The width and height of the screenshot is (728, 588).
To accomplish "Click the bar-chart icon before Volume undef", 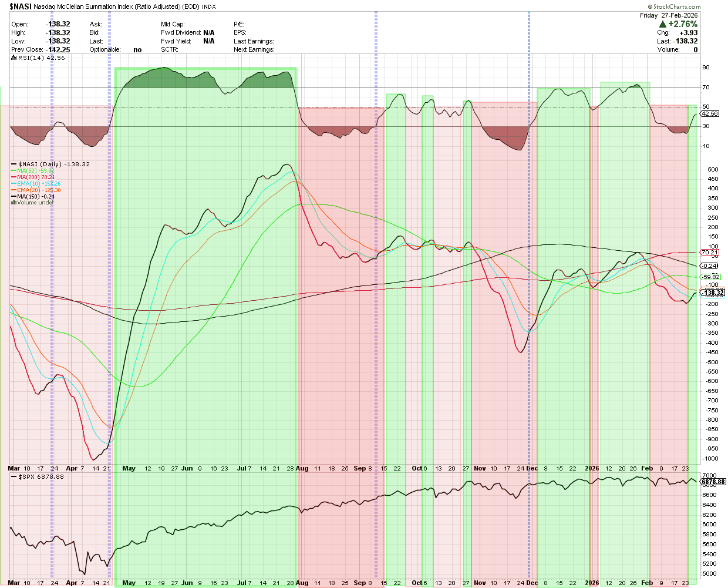I will (x=14, y=203).
